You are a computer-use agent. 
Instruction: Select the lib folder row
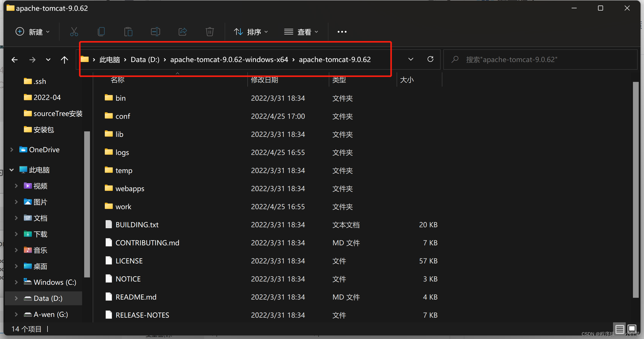point(271,134)
